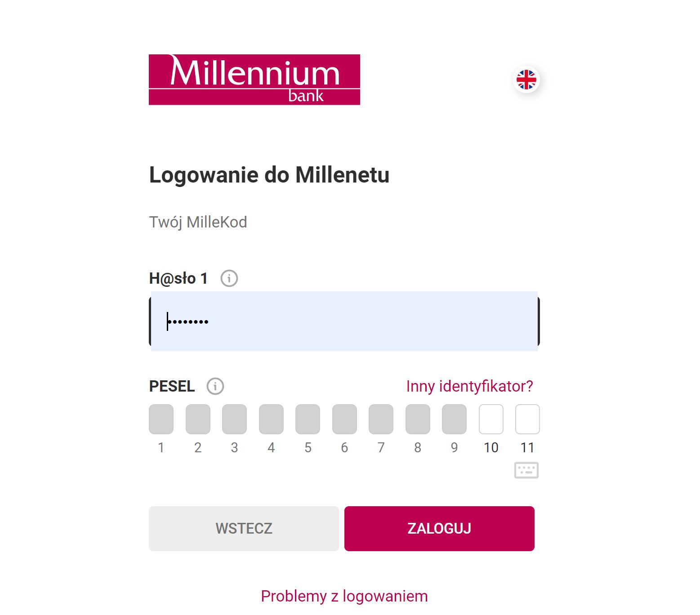The image size is (700, 615).
Task: Click the Twój MilleKod label area
Action: [198, 222]
